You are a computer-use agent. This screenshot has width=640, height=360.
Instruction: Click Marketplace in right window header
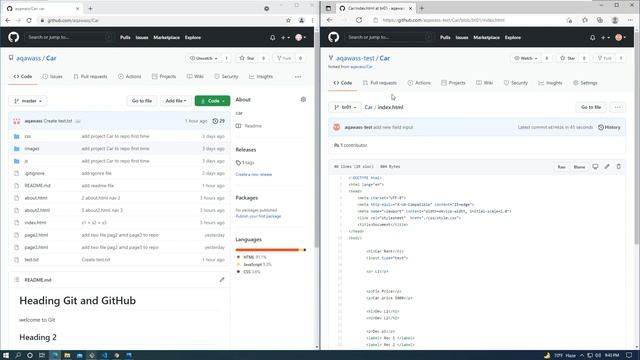pyautogui.click(x=486, y=38)
